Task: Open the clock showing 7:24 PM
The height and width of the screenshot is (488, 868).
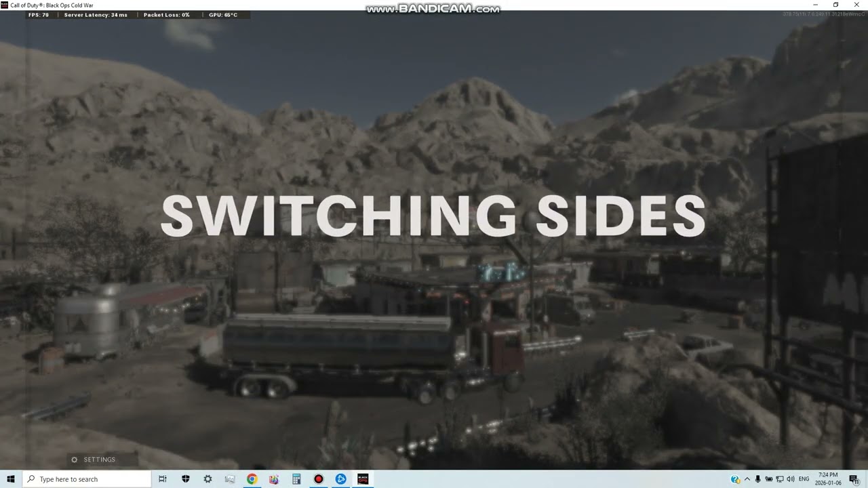Action: tap(828, 479)
